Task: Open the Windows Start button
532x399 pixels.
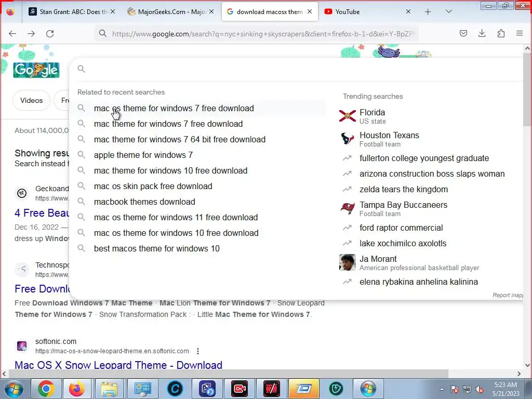Action: coord(14,389)
